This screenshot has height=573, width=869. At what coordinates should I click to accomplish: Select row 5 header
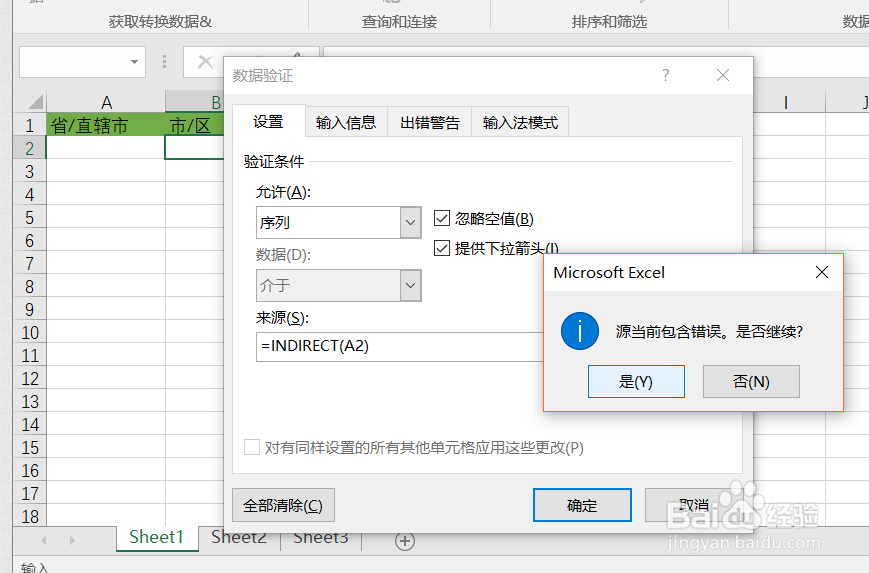pos(30,217)
